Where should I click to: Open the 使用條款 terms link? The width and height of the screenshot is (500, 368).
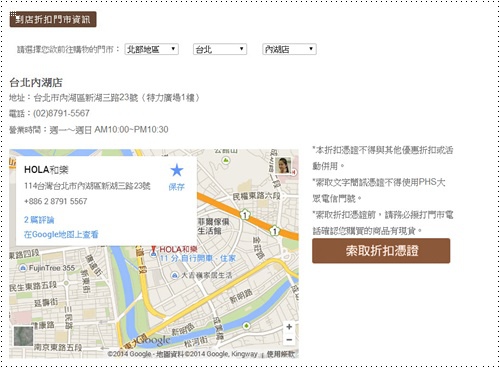click(281, 354)
